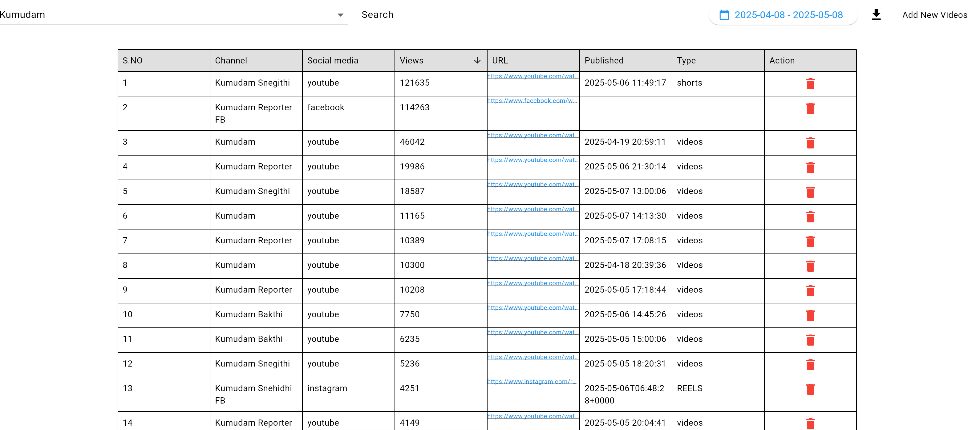Delete row 8 with 10300 views

[x=810, y=266]
